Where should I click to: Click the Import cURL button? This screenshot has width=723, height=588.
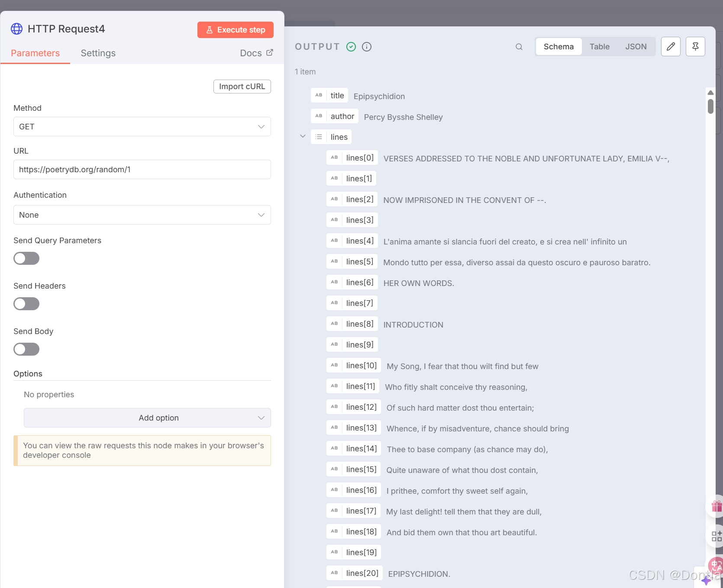click(x=242, y=87)
